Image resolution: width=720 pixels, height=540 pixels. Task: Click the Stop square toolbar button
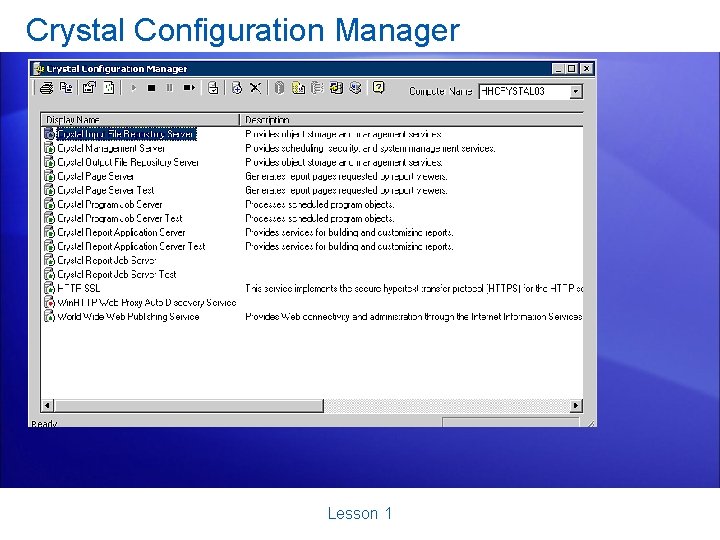click(151, 88)
